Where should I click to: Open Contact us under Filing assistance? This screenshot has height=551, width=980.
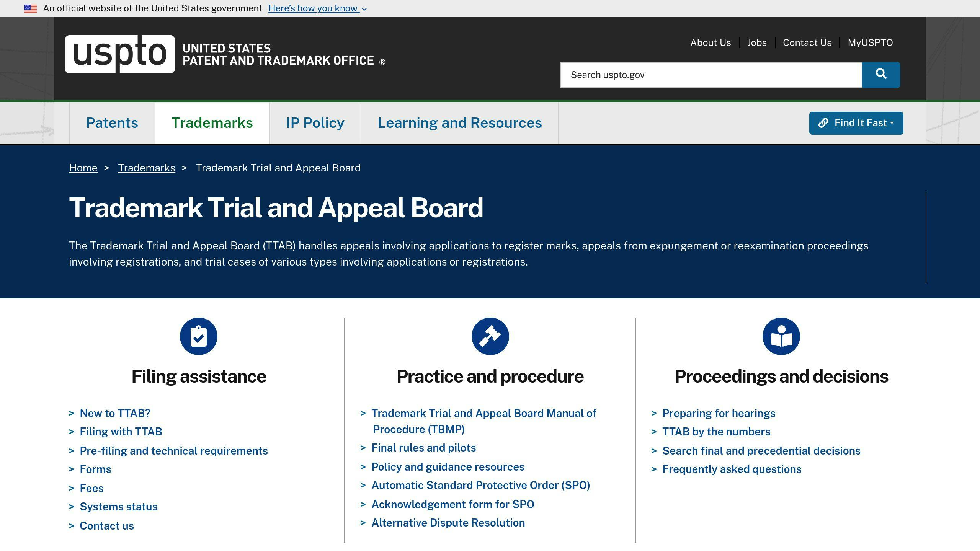107,526
